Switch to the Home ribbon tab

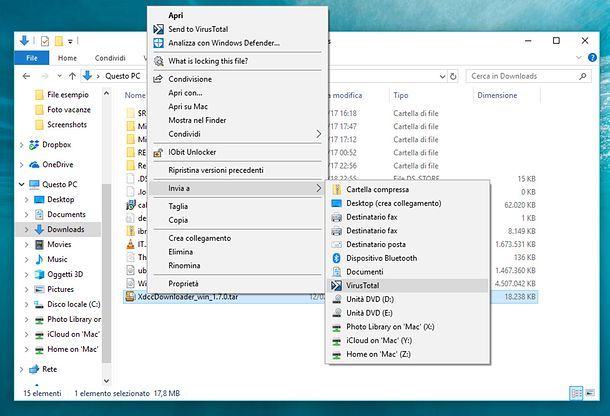(67, 58)
